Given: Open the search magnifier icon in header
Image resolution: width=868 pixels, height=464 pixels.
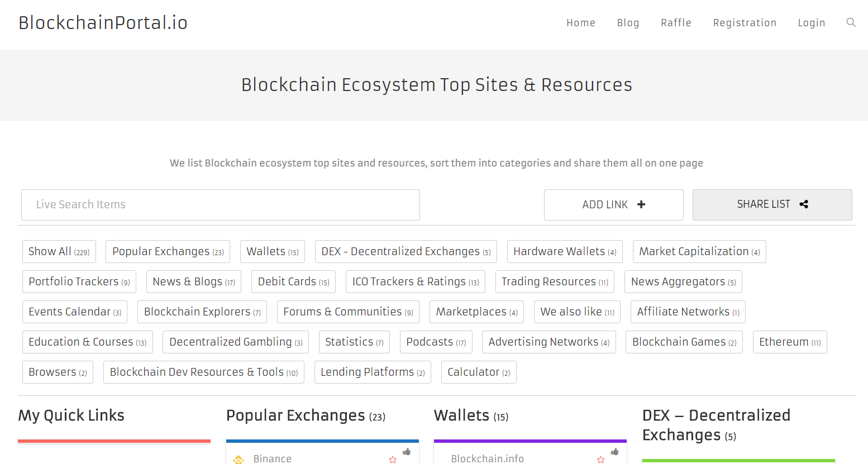Looking at the screenshot, I should click(851, 22).
